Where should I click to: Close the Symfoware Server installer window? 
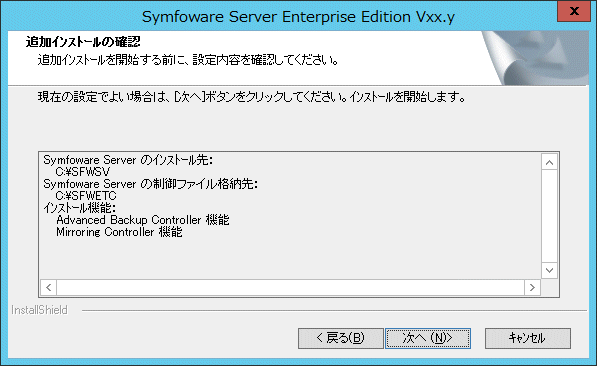tap(574, 11)
